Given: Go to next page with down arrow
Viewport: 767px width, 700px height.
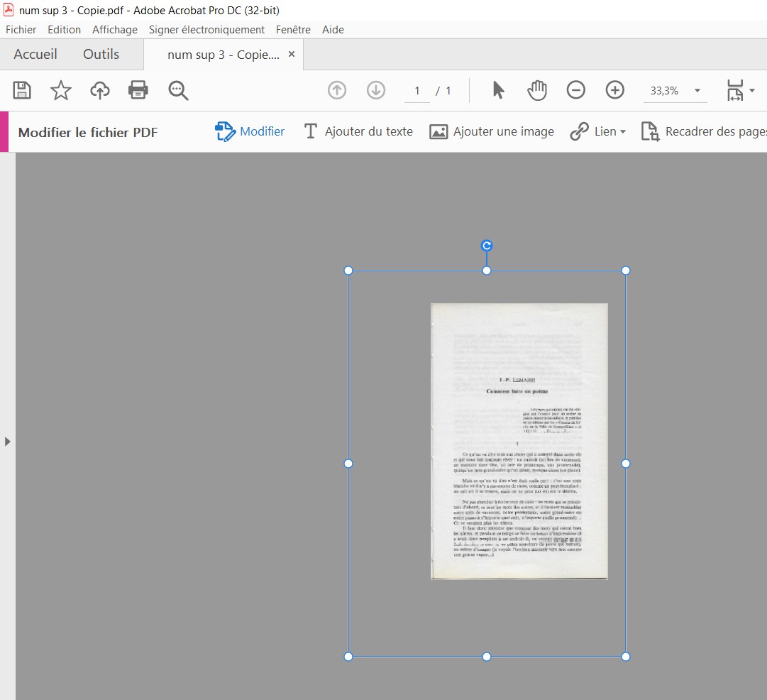Looking at the screenshot, I should click(375, 90).
